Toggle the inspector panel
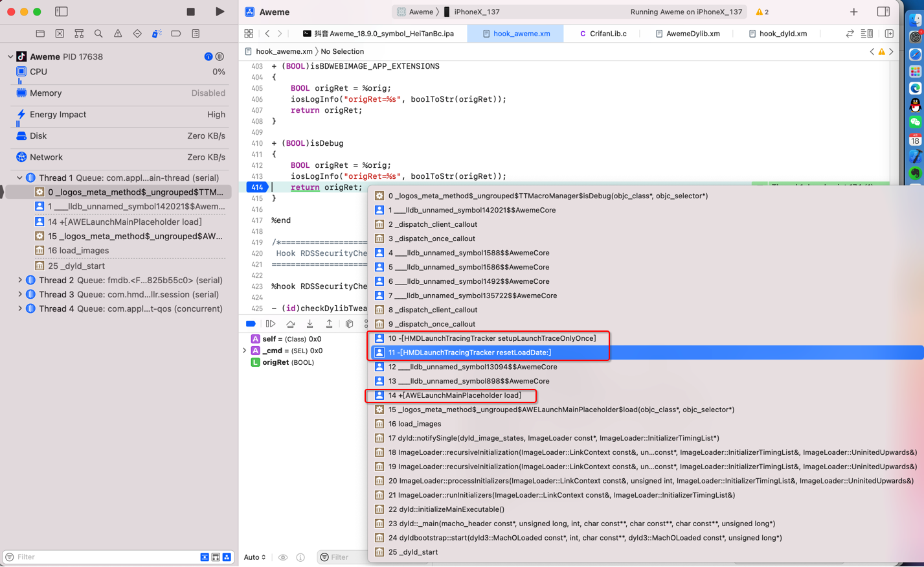The height and width of the screenshot is (567, 924). [x=883, y=12]
